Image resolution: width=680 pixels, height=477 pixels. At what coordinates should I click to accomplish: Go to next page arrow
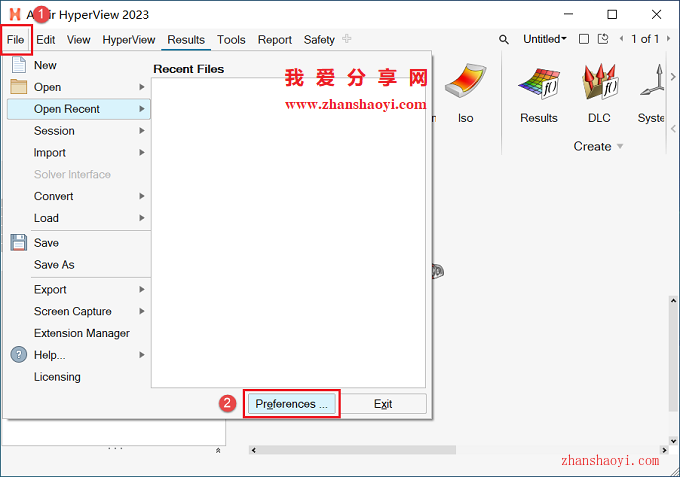coord(668,39)
